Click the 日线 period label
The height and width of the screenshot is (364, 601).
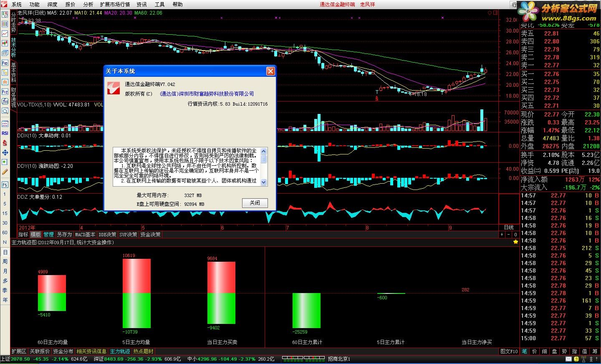509,227
